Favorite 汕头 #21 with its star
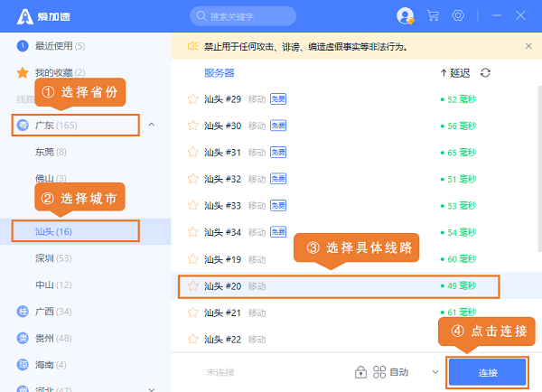The height and width of the screenshot is (392, 542). click(193, 313)
